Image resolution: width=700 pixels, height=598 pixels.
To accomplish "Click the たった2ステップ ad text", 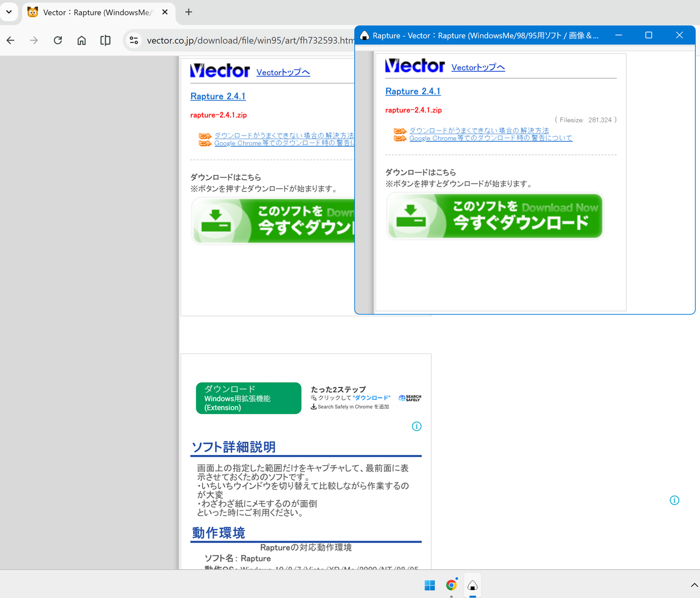I will point(338,390).
